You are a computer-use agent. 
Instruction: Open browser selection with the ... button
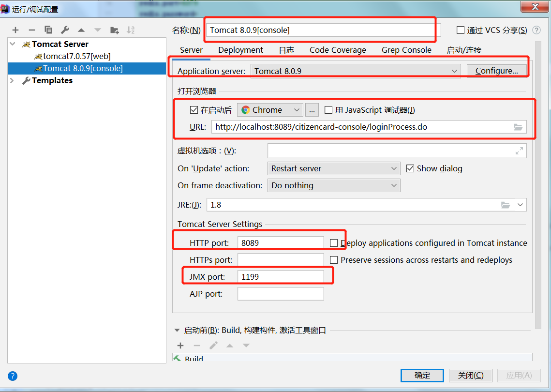click(312, 110)
